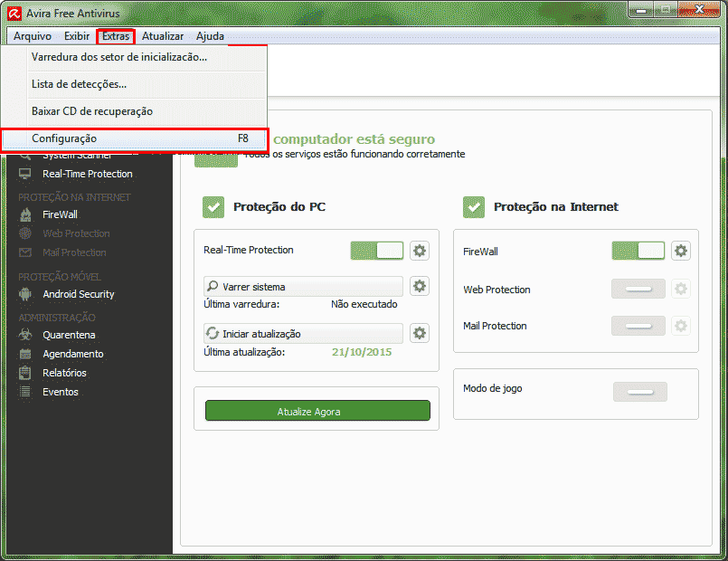This screenshot has height=561, width=728.
Task: Open FireWall gear settings
Action: (x=681, y=251)
